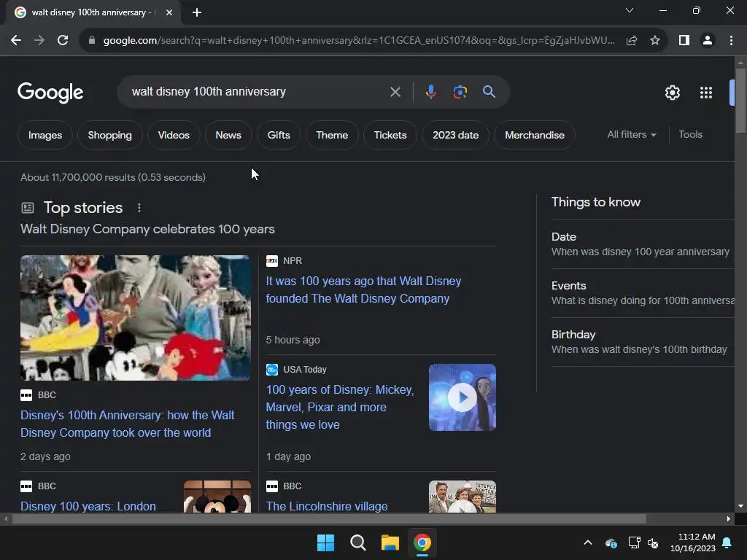Open the Tools search options
The height and width of the screenshot is (560, 747).
(690, 135)
